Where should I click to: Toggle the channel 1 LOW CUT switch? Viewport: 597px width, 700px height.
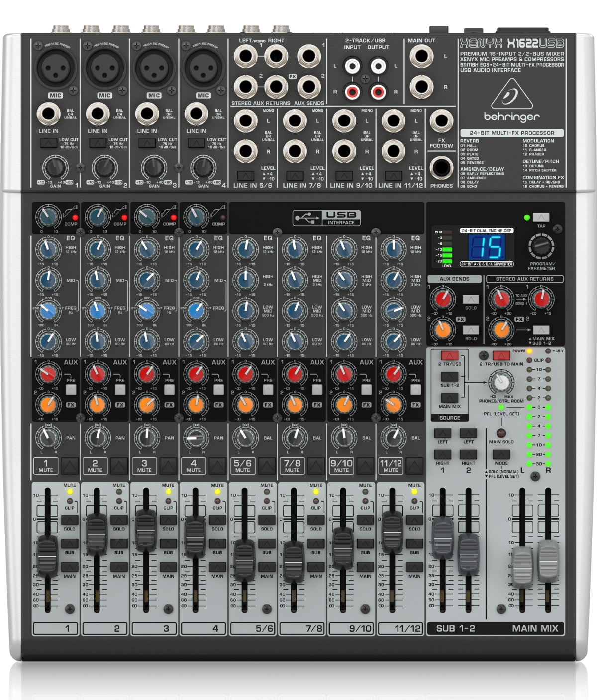click(48, 143)
